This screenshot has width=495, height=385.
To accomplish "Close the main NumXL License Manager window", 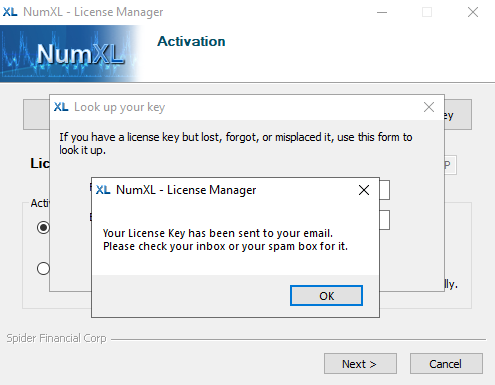I will click(473, 12).
